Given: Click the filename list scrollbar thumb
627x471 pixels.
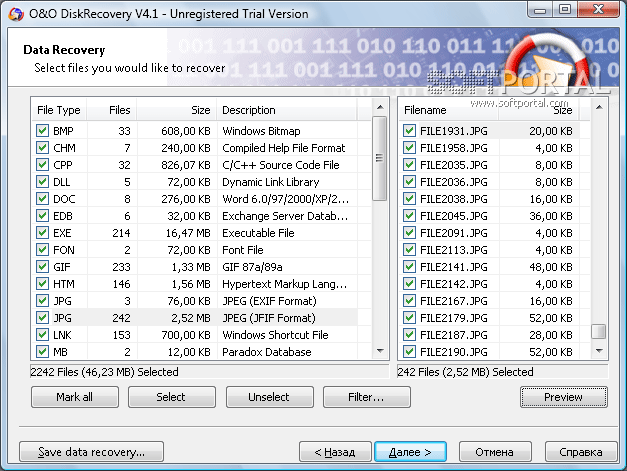Looking at the screenshot, I should click(599, 331).
